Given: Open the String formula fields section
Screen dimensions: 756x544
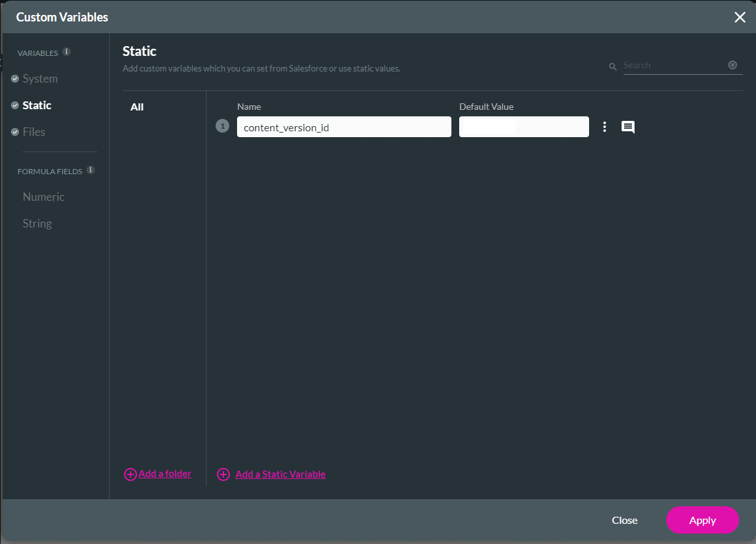Looking at the screenshot, I should click(x=37, y=224).
